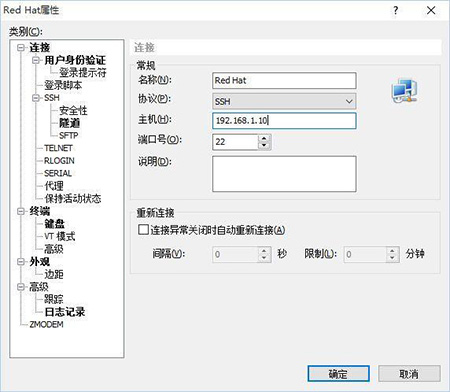Viewport: 450px width, 392px height.
Task: Collapse the 终端 tree node
Action: point(21,211)
